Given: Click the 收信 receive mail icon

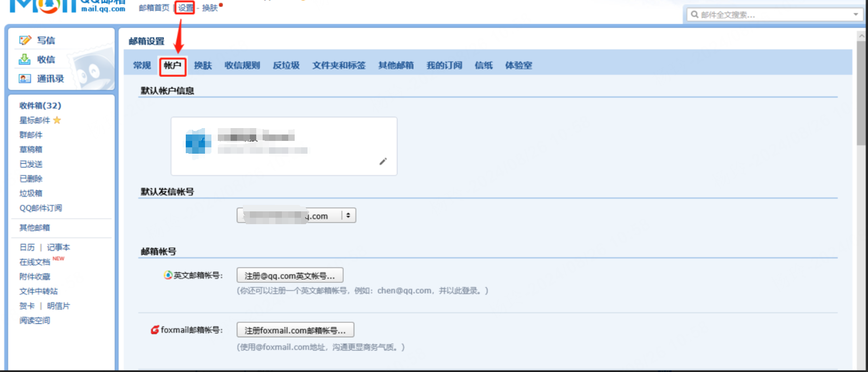Looking at the screenshot, I should [25, 59].
